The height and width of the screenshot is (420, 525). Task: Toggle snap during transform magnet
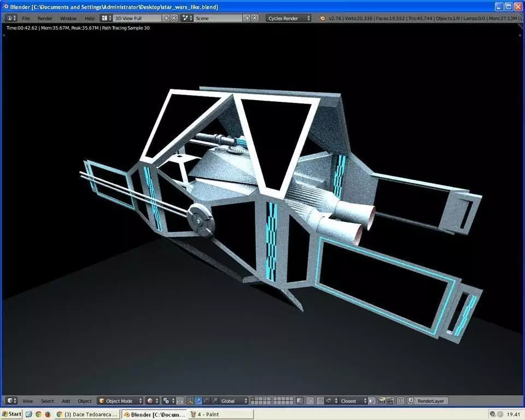tap(320, 400)
